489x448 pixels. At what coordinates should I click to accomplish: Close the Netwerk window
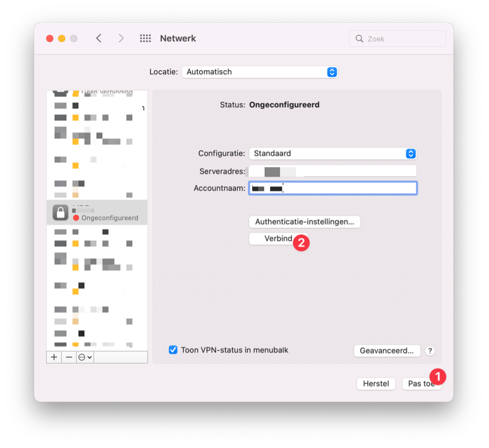pos(49,39)
